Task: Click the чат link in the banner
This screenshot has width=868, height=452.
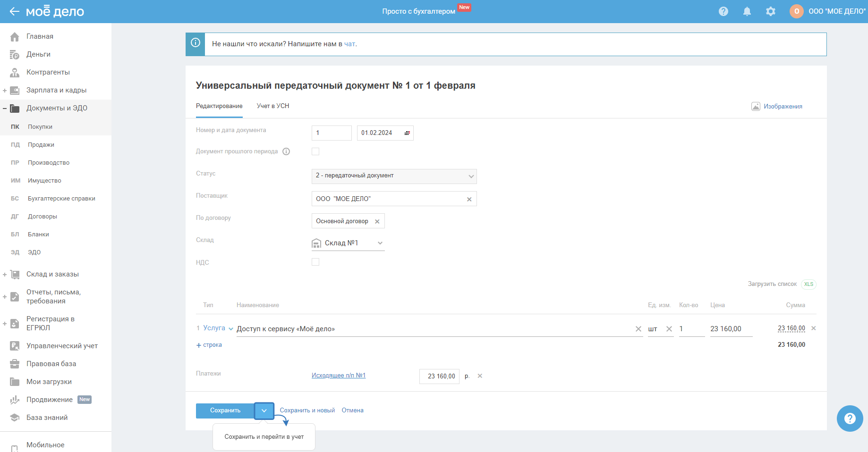Action: tap(349, 44)
